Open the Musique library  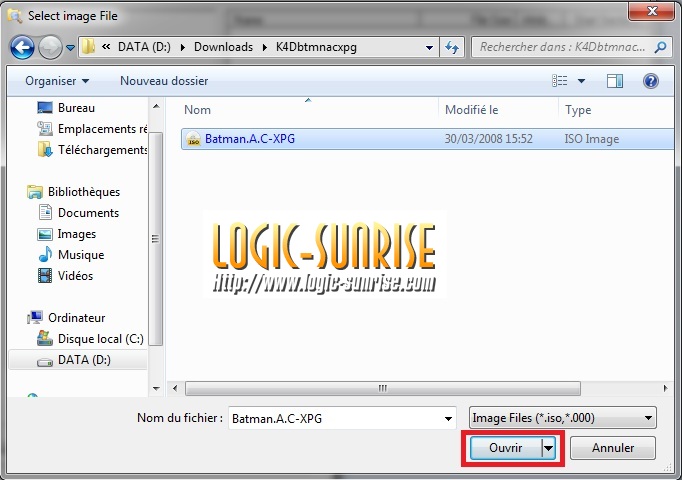click(81, 255)
